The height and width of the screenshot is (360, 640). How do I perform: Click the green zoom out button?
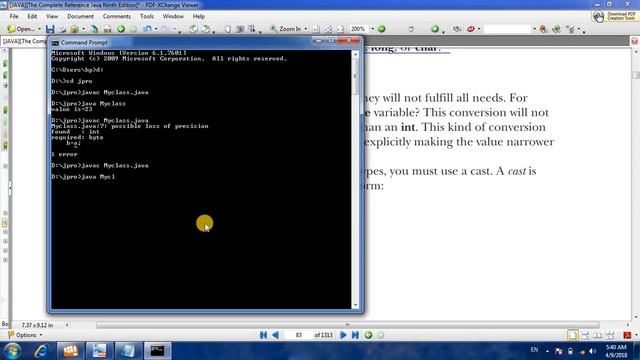coord(381,29)
